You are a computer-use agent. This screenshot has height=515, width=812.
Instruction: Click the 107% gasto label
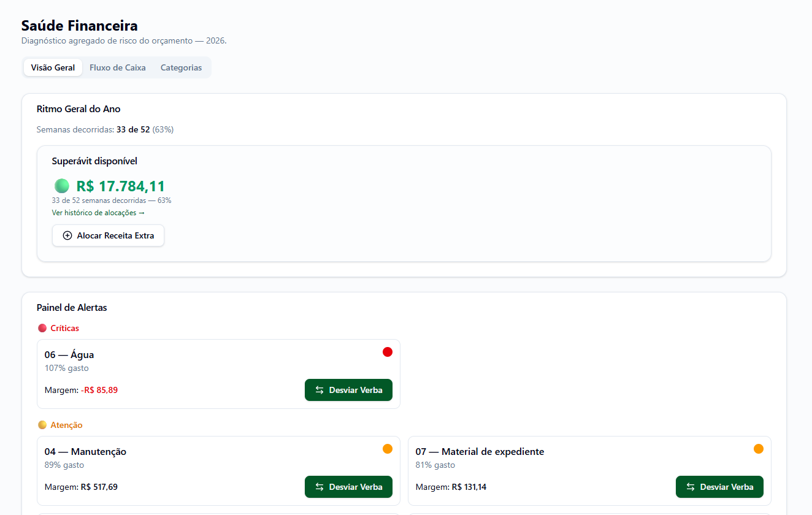[x=67, y=368]
